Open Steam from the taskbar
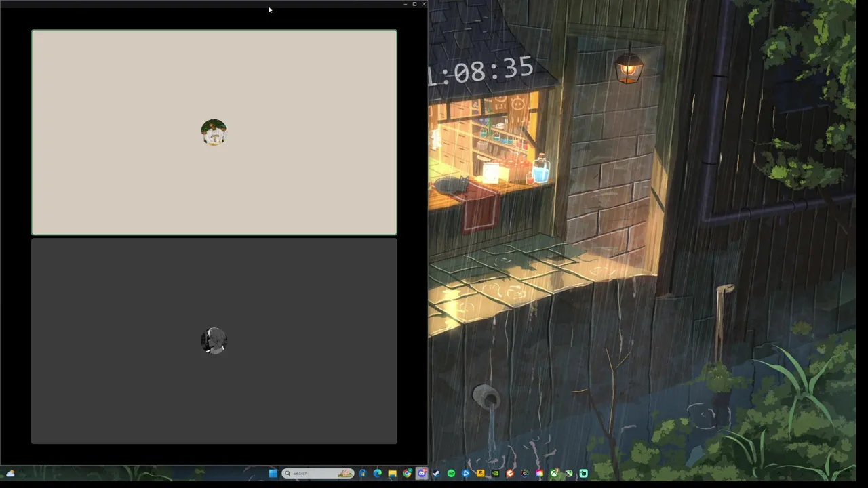868x488 pixels. (436, 473)
